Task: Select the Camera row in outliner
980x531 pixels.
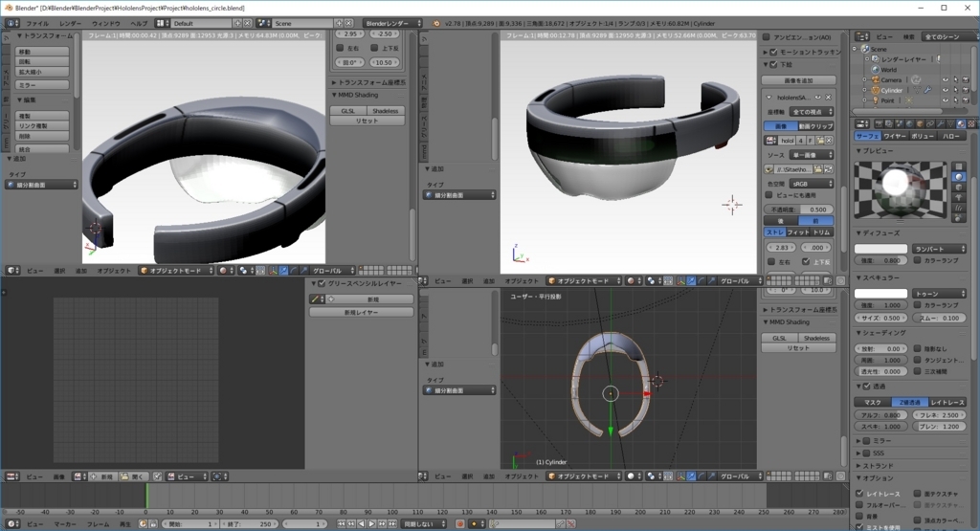Action: coord(891,80)
